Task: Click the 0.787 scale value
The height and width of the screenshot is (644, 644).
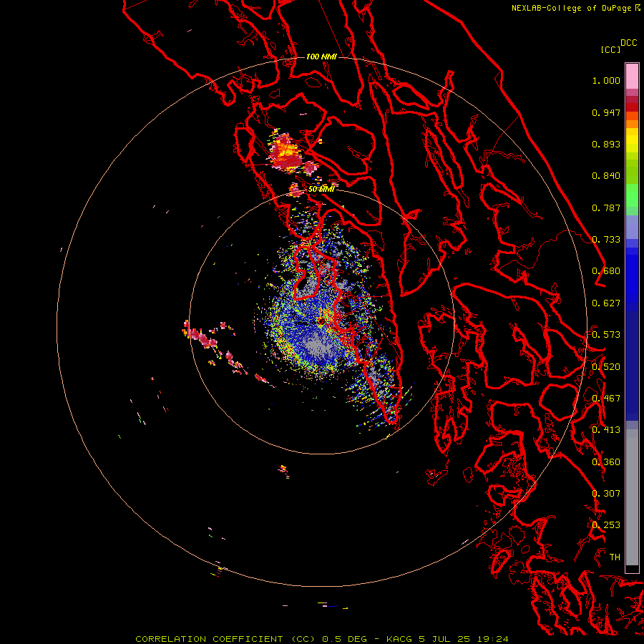Action: 606,208
